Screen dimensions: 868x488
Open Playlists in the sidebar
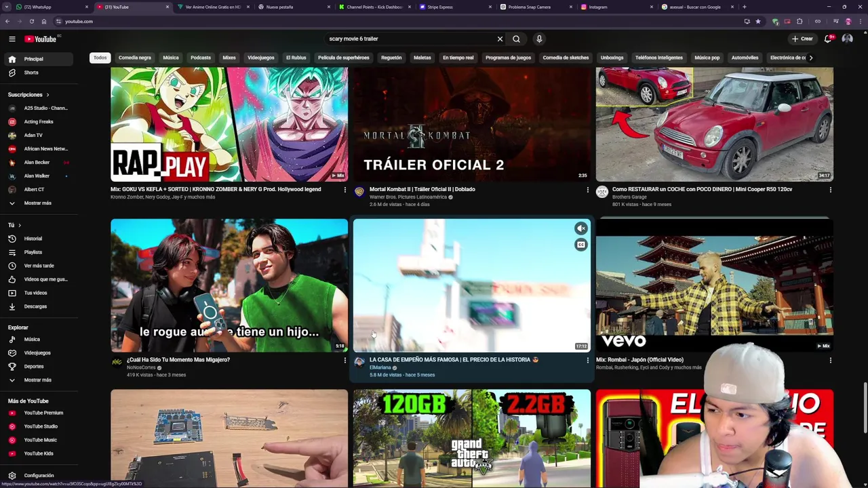coord(39,252)
